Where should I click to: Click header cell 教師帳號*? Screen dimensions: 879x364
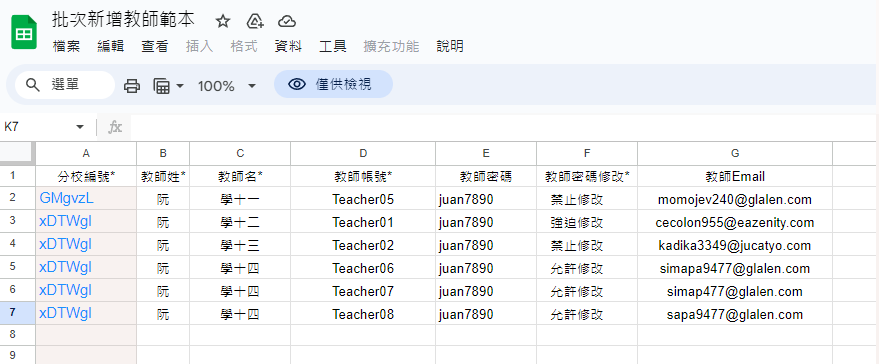click(x=363, y=177)
